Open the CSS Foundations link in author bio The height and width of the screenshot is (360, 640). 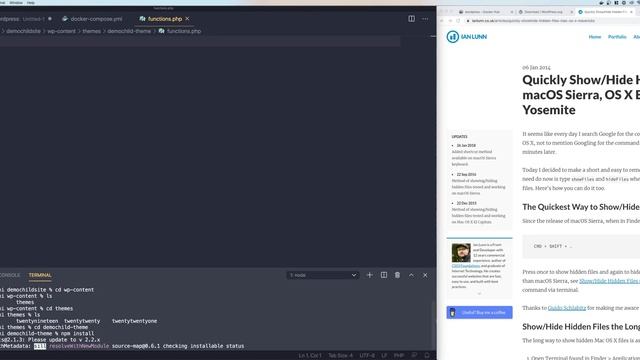click(x=466, y=266)
